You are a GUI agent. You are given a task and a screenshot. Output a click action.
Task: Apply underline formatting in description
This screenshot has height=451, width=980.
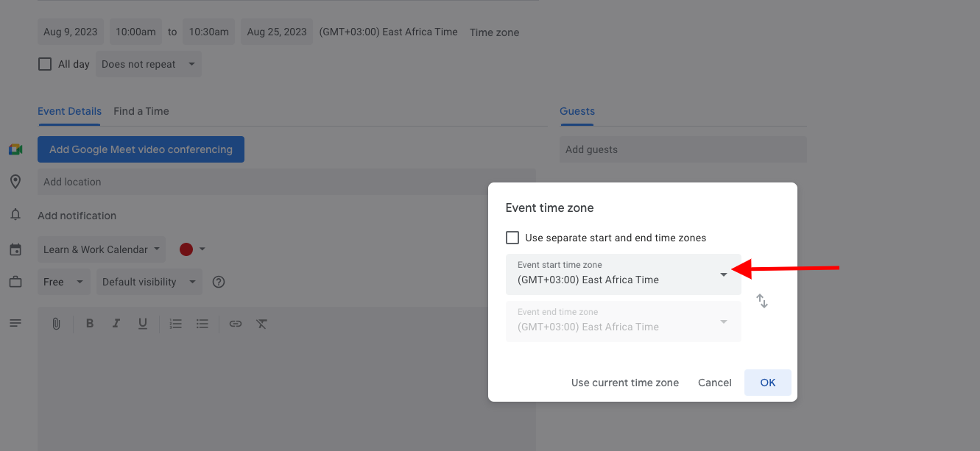click(143, 324)
